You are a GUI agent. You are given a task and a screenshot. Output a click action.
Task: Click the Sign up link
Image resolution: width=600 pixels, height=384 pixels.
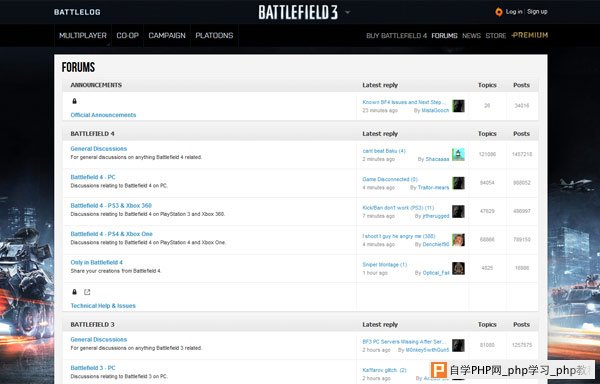click(537, 11)
